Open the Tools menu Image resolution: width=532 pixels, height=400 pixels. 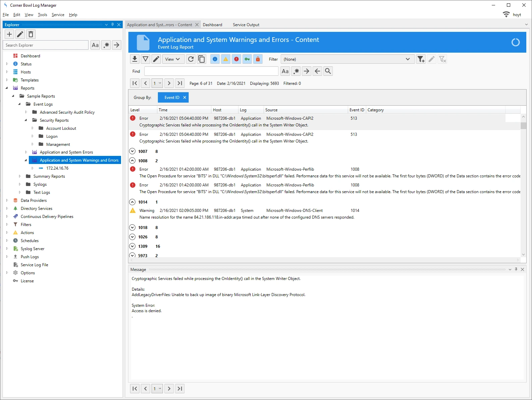pos(43,15)
